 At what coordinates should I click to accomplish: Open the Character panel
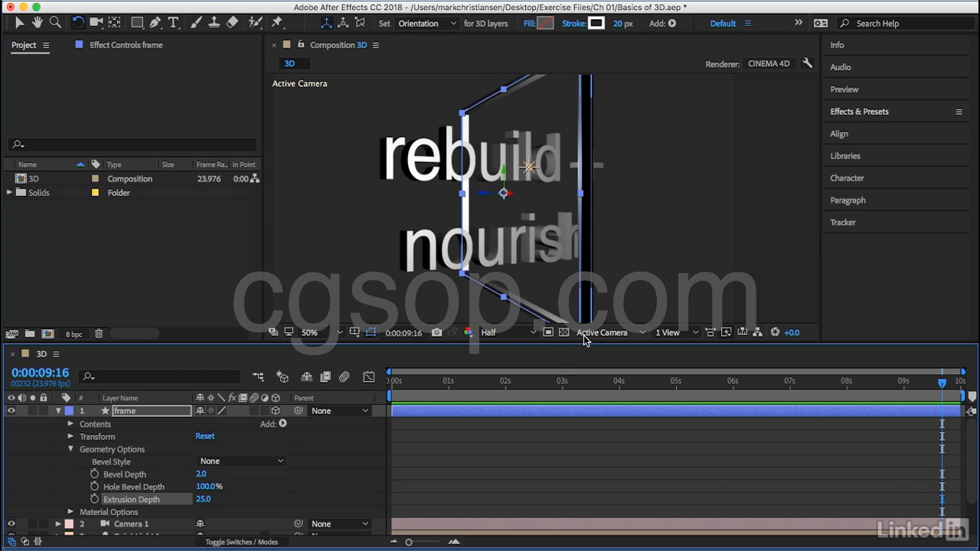pyautogui.click(x=847, y=178)
